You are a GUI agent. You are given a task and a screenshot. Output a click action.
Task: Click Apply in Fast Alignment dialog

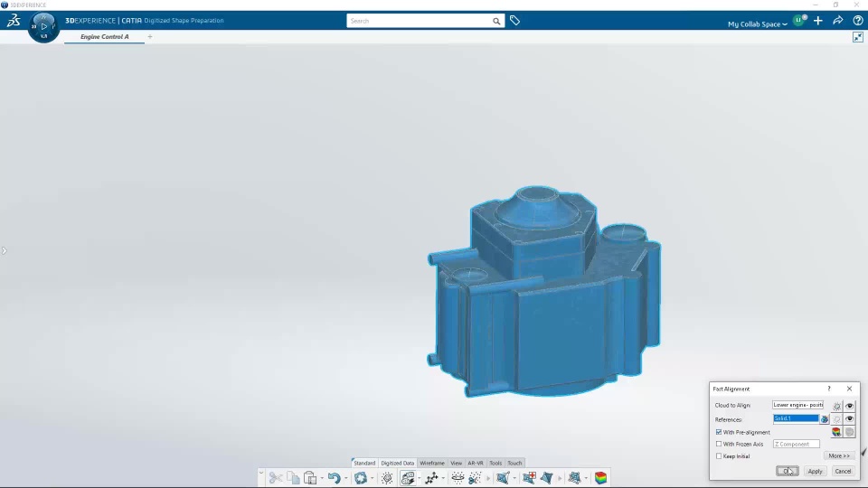[815, 471]
